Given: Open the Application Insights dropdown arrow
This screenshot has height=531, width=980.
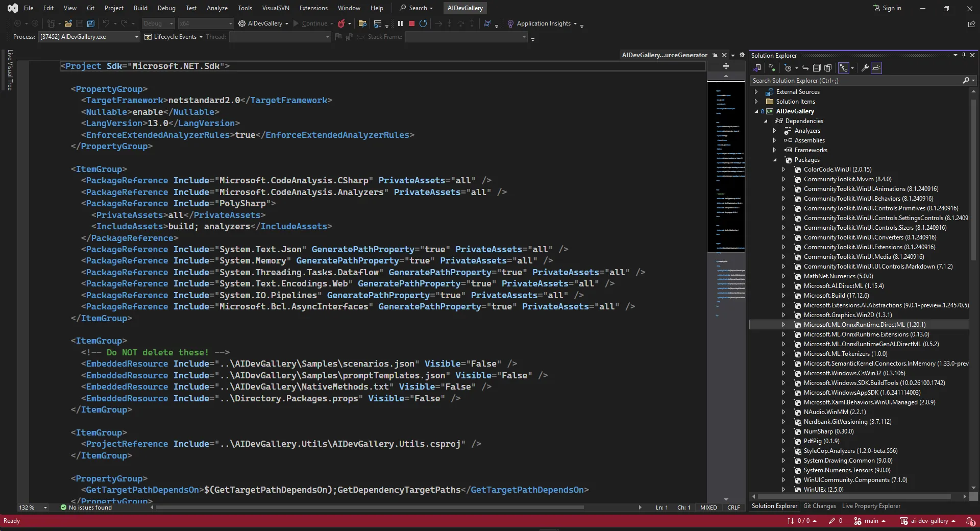Looking at the screenshot, I should pos(575,24).
